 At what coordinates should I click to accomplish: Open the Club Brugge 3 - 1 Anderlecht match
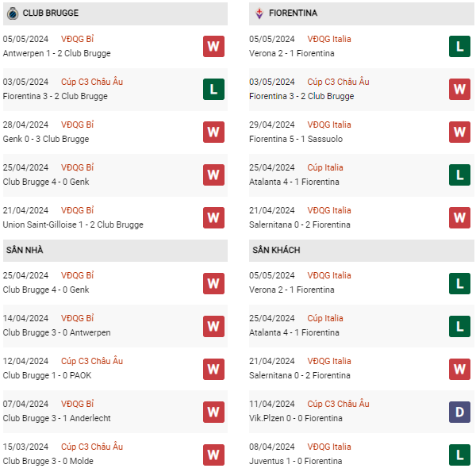(56, 418)
